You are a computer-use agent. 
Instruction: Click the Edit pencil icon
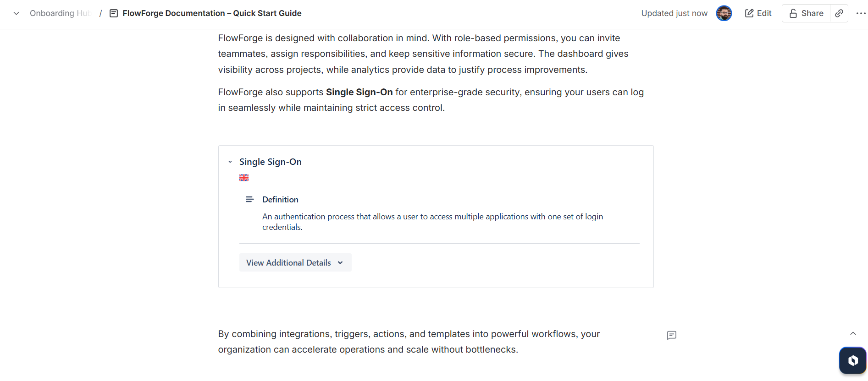click(749, 13)
